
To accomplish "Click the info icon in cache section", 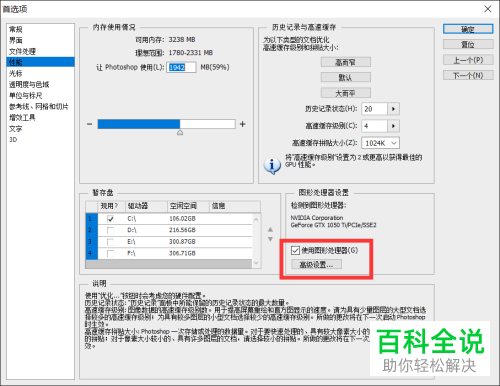I will (272, 165).
